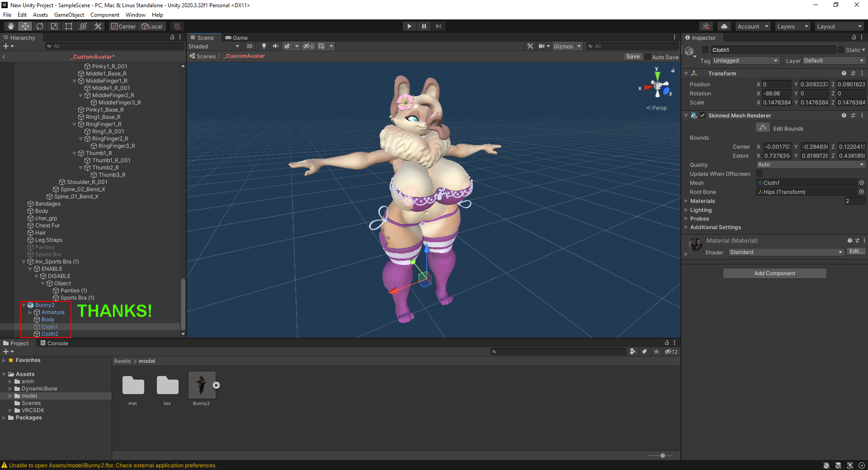Enable Update When Offscreen
The image size is (868, 470).
point(759,174)
